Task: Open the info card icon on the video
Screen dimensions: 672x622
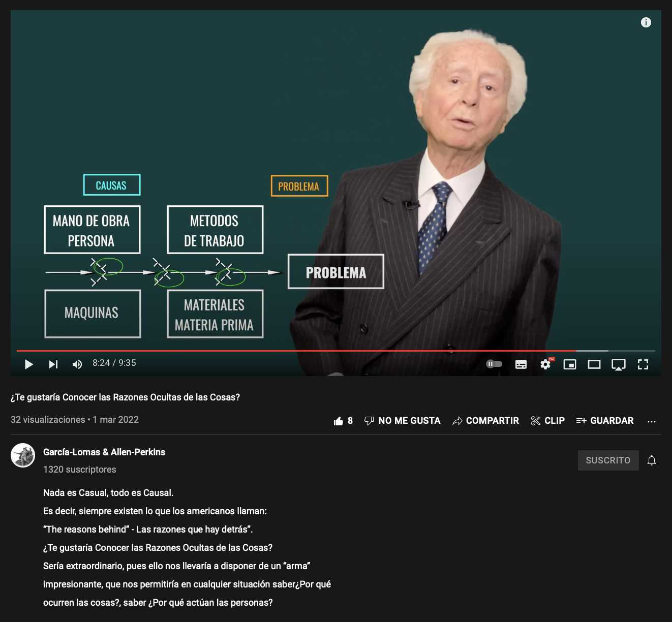Action: [x=646, y=22]
